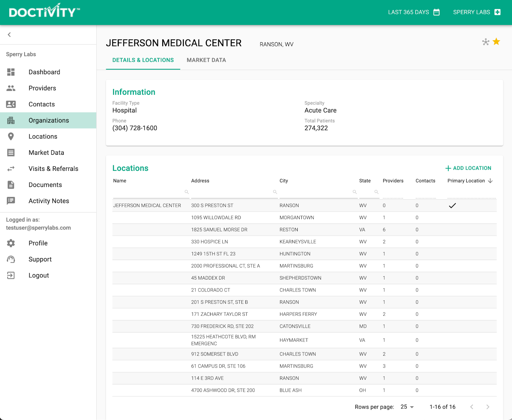Image resolution: width=512 pixels, height=420 pixels.
Task: Click the Market Data list icon
Action: point(11,153)
